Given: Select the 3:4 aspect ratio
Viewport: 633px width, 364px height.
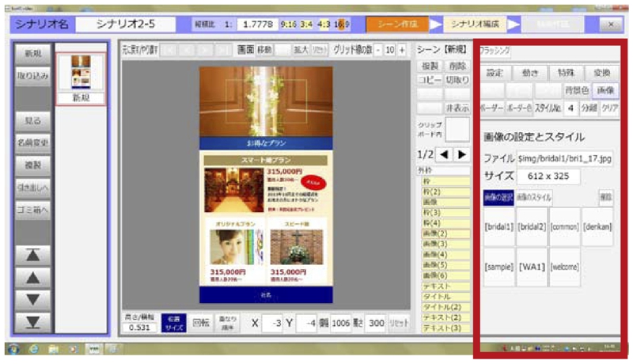Looking at the screenshot, I should tap(306, 25).
